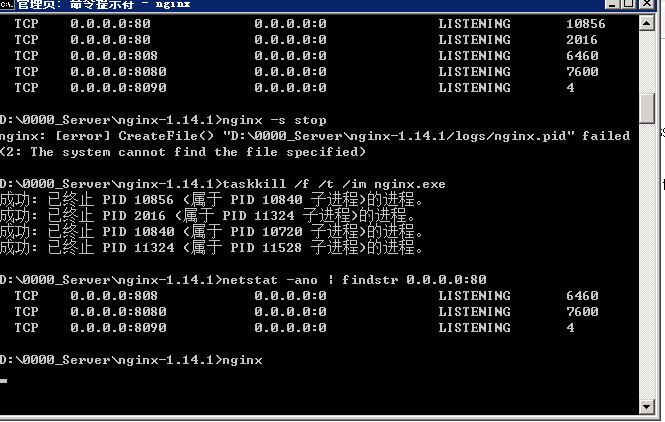The width and height of the screenshot is (665, 422).
Task: Click the 'nginx -s stop' command text
Action: tap(274, 120)
